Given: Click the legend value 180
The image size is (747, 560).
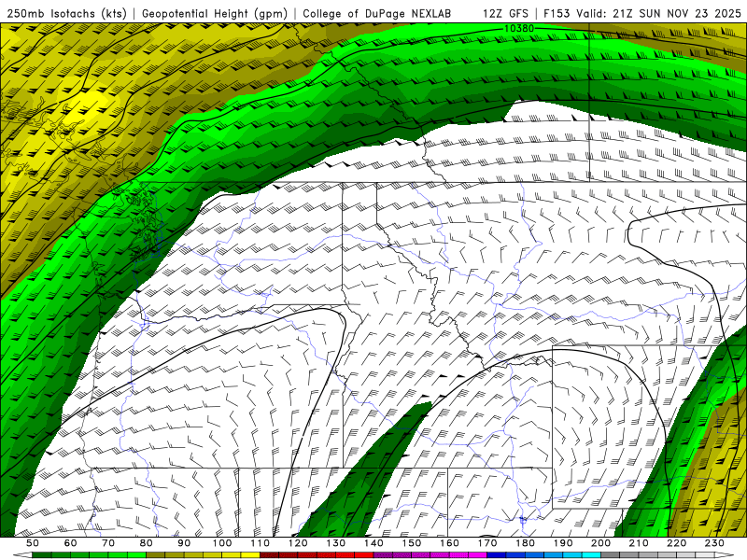Looking at the screenshot, I should 525,543.
